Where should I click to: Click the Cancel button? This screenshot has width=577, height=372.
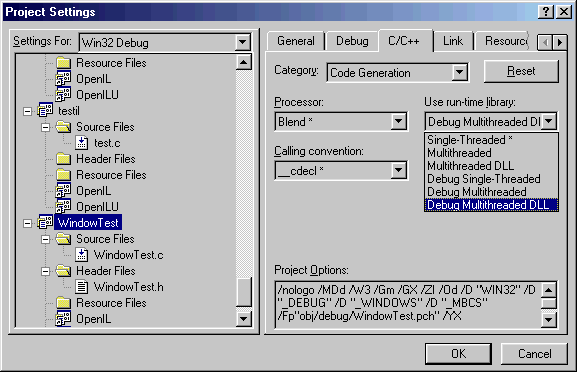click(x=534, y=354)
